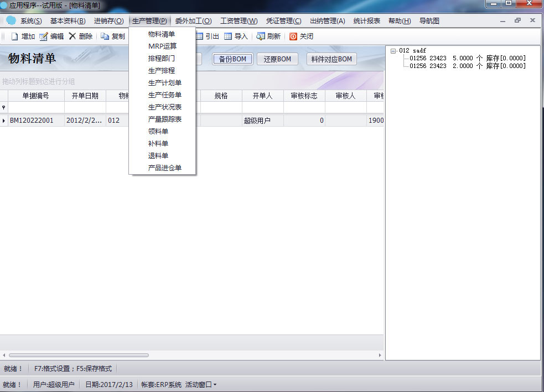Sort by the 单据编号 column header

[36, 96]
